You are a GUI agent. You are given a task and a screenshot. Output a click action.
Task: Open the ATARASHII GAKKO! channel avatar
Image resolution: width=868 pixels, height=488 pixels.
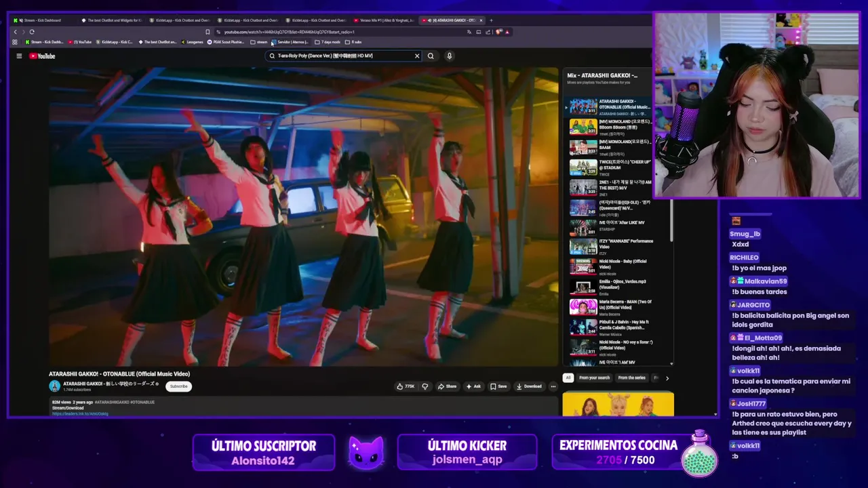(x=55, y=386)
